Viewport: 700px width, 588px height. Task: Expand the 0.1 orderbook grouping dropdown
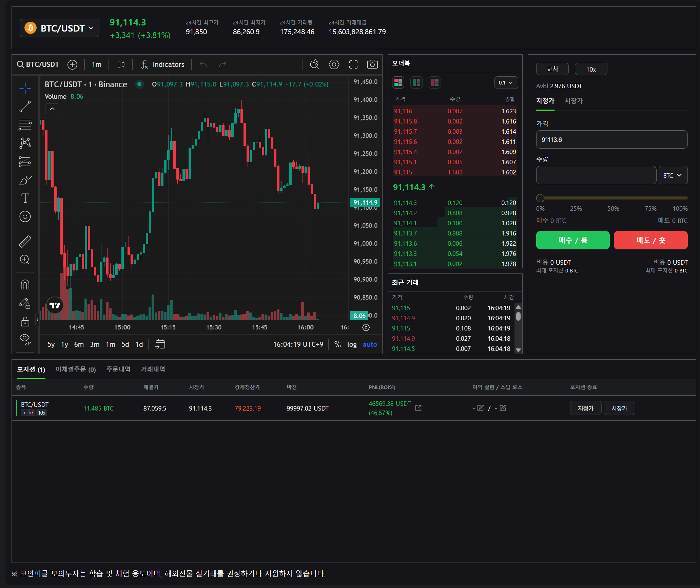coord(506,83)
